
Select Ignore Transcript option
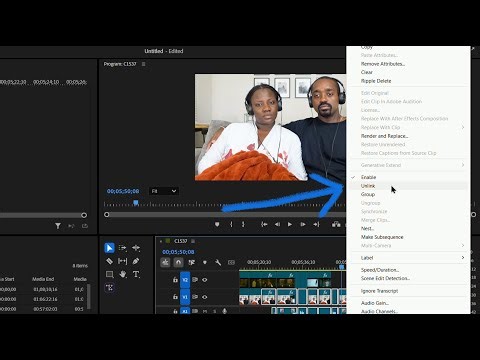click(x=407, y=291)
